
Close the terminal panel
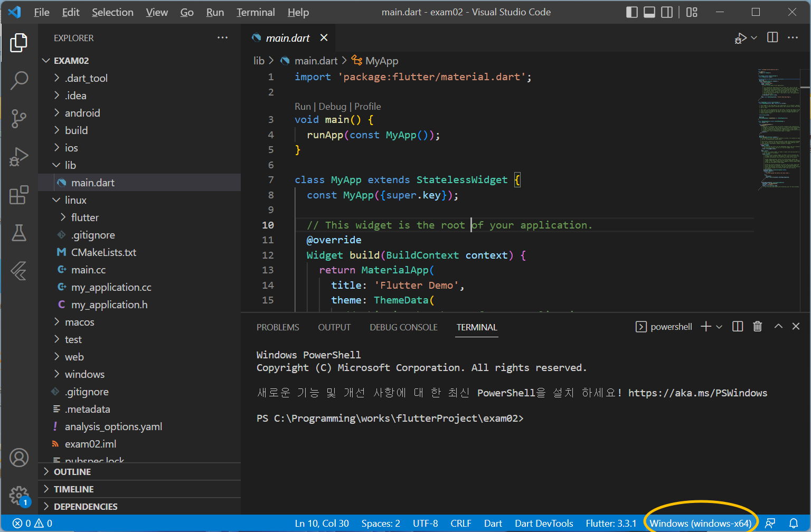point(796,327)
